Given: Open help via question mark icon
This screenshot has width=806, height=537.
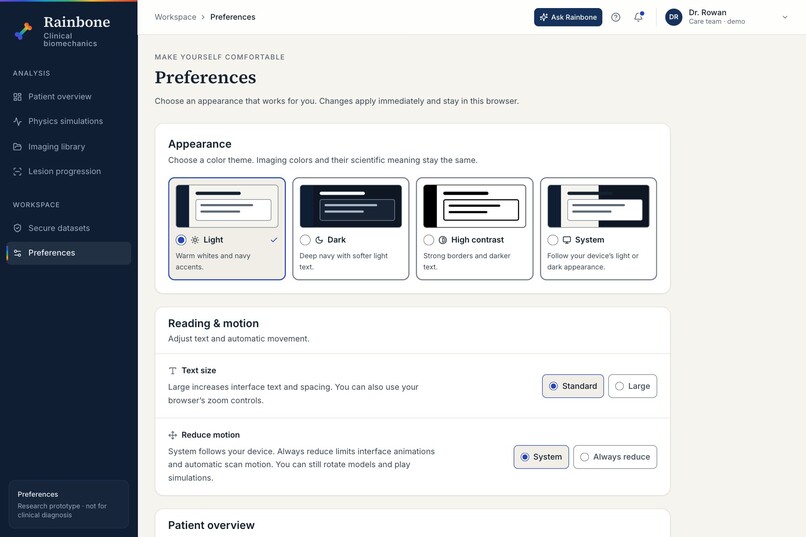Looking at the screenshot, I should [x=615, y=17].
